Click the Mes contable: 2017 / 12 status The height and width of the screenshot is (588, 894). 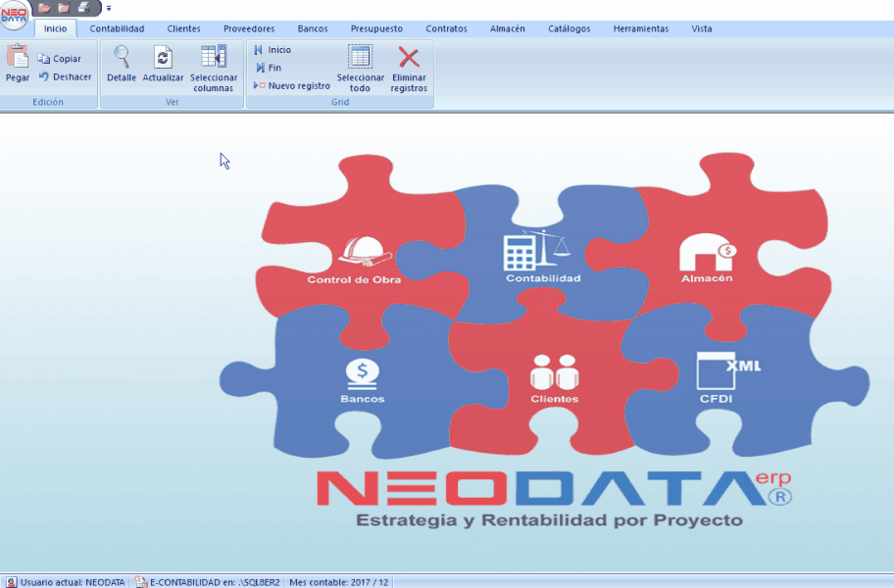tap(338, 582)
